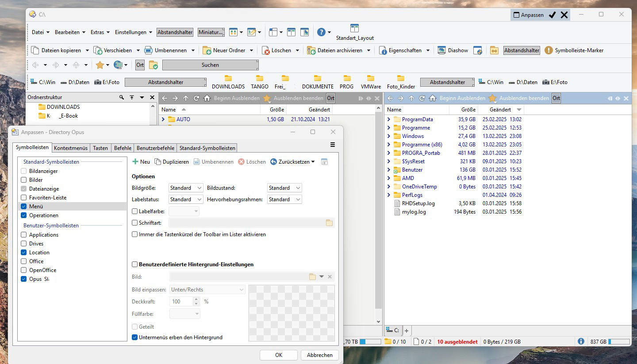Expand the ProgramData folder in right pane
The image size is (637, 364).
389,119
